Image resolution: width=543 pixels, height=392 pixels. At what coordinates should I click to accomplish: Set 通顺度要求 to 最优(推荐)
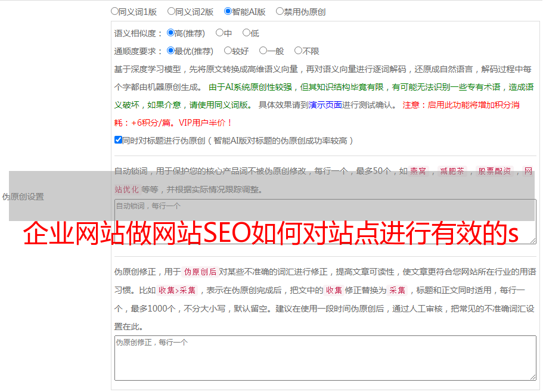(x=170, y=51)
